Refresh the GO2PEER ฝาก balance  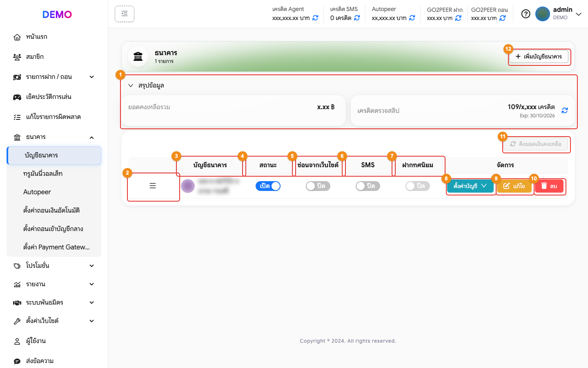(458, 18)
